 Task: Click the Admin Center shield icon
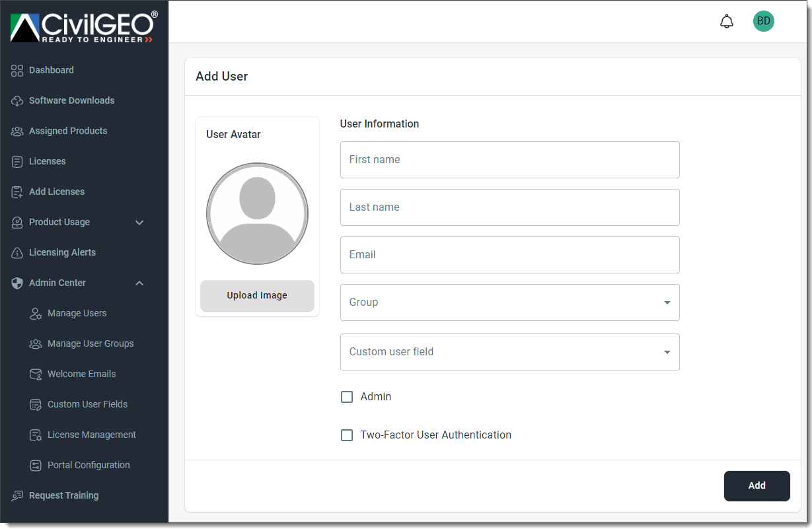(x=16, y=283)
